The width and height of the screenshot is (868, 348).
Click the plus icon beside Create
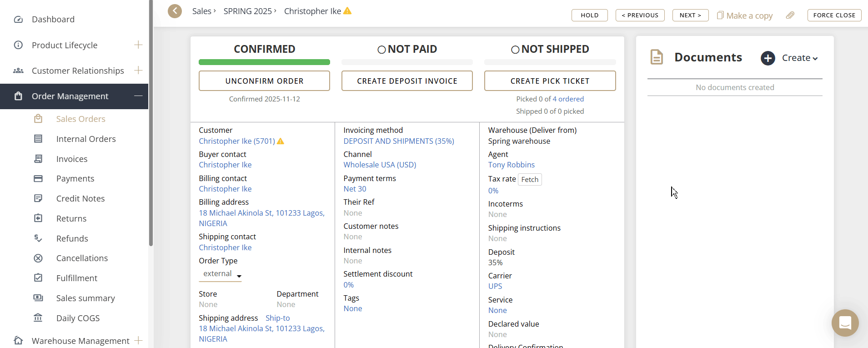pyautogui.click(x=768, y=58)
